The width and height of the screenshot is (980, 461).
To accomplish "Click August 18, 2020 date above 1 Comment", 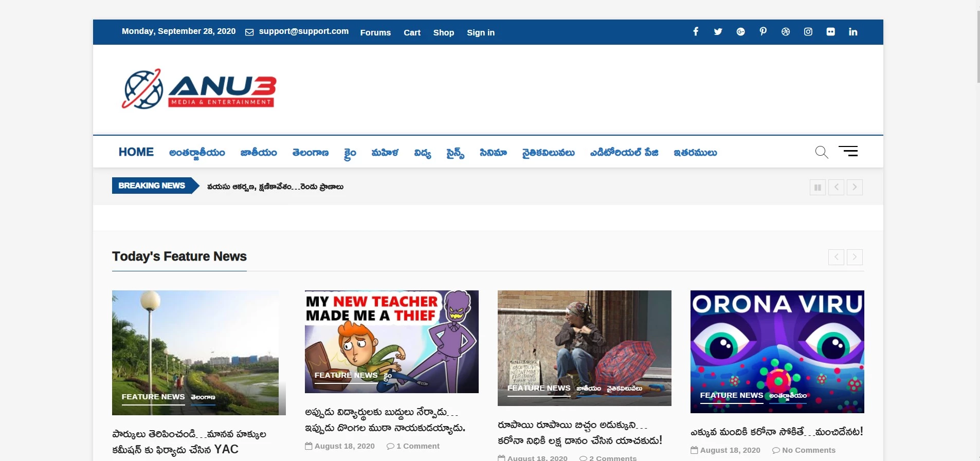I will coord(344,446).
